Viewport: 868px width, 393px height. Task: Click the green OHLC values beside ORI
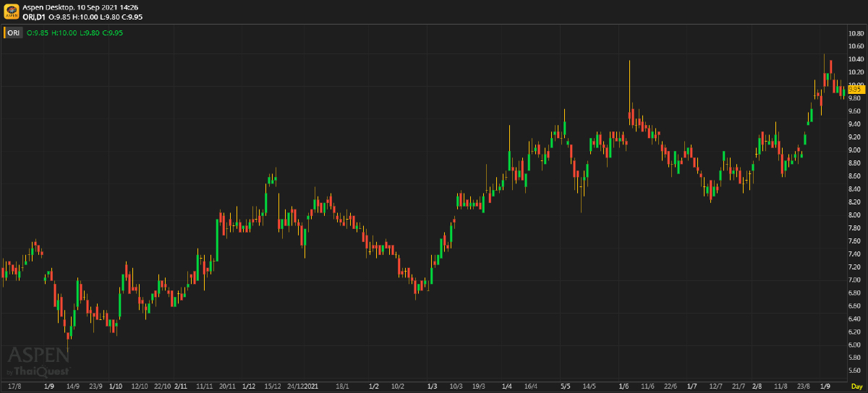tap(75, 33)
